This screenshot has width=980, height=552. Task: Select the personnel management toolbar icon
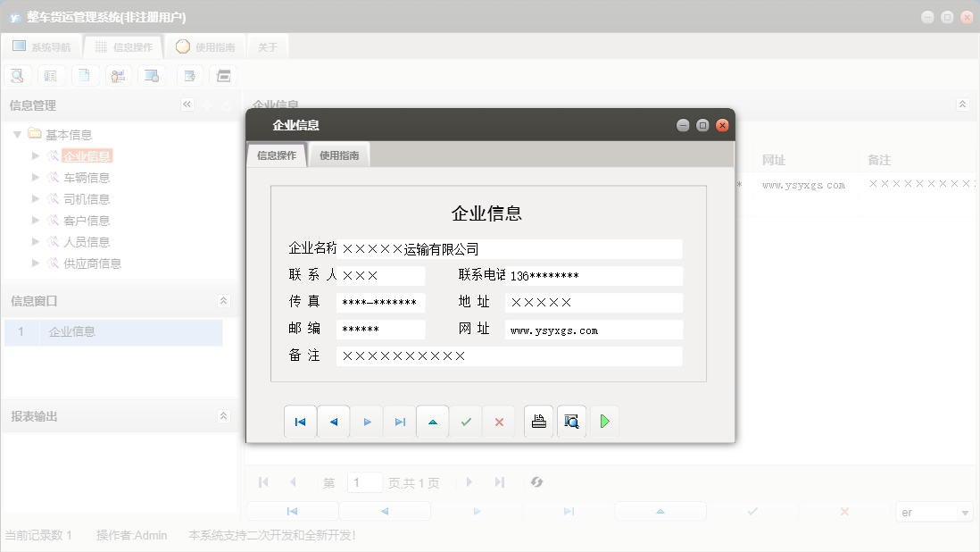pyautogui.click(x=118, y=75)
